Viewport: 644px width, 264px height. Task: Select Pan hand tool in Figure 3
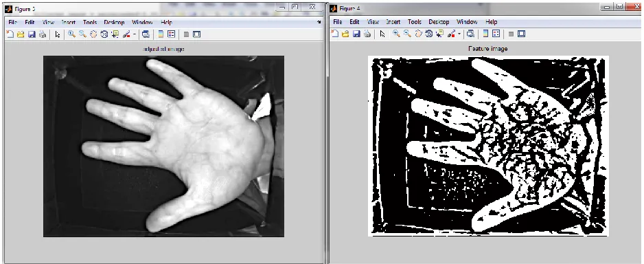click(x=93, y=34)
